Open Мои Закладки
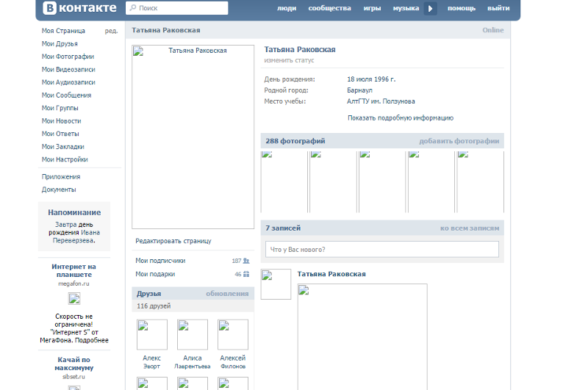Screen dimensions: 588x390 pos(63,147)
